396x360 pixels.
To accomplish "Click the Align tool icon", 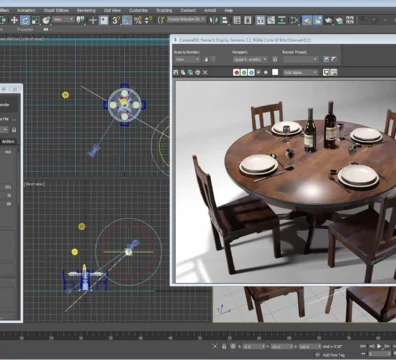I will [225, 20].
